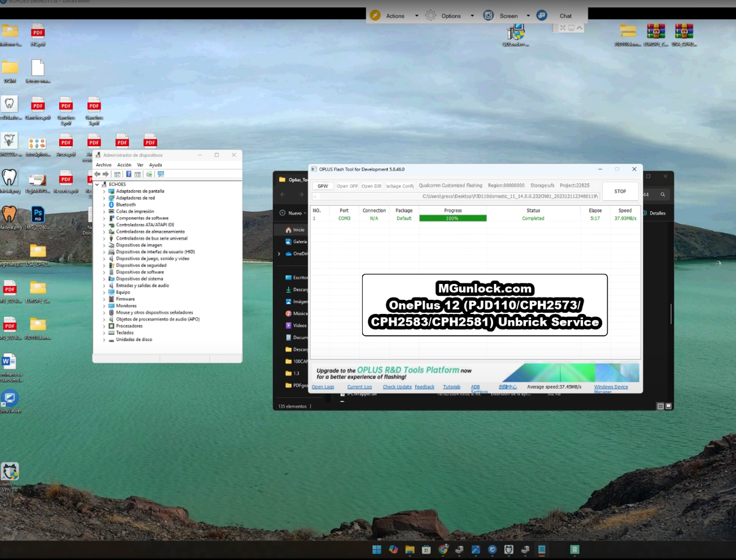This screenshot has height=560, width=736.
Task: Open the Windows Device Manager link
Action: click(x=611, y=388)
